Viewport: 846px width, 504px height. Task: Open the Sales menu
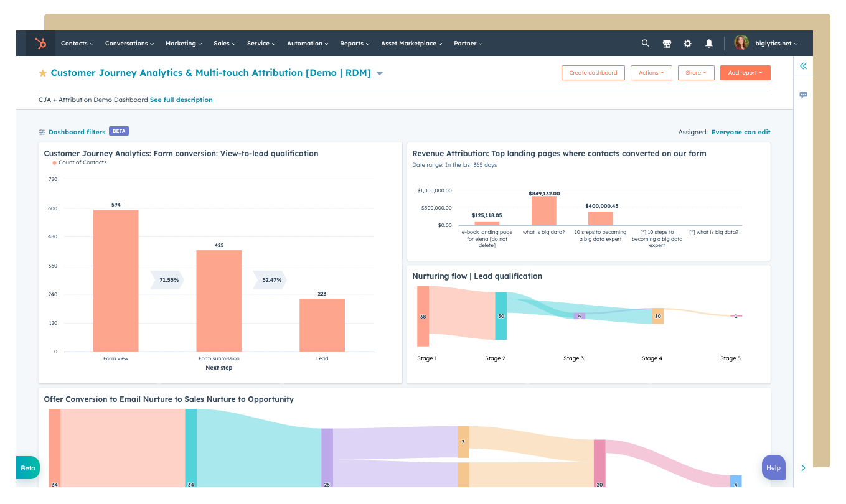[225, 44]
